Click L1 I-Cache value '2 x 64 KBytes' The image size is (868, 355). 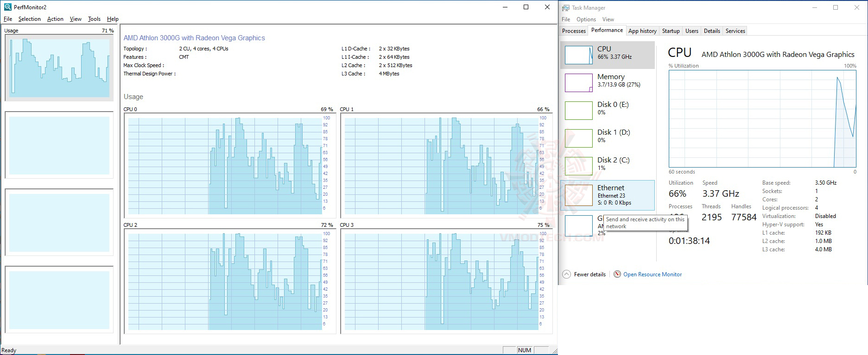click(394, 57)
